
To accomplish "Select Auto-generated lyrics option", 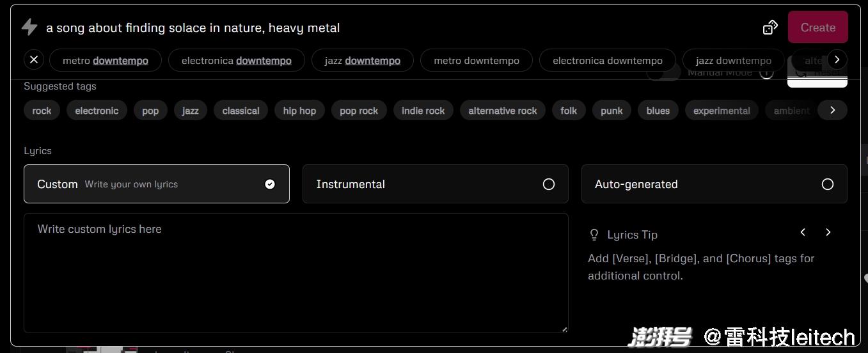I will [x=714, y=184].
